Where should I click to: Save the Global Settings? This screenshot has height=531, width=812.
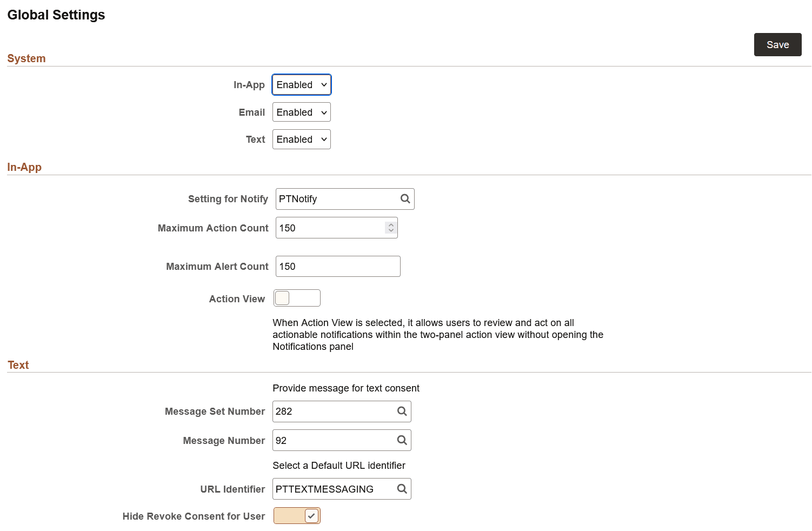click(777, 44)
